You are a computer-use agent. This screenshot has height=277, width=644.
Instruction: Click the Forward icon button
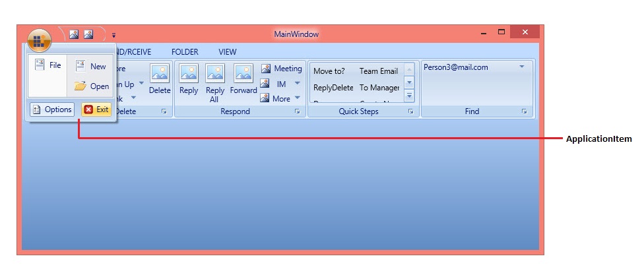click(243, 79)
